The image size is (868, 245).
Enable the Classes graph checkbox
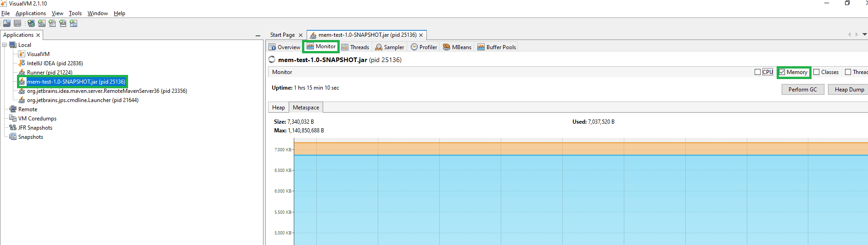[816, 72]
